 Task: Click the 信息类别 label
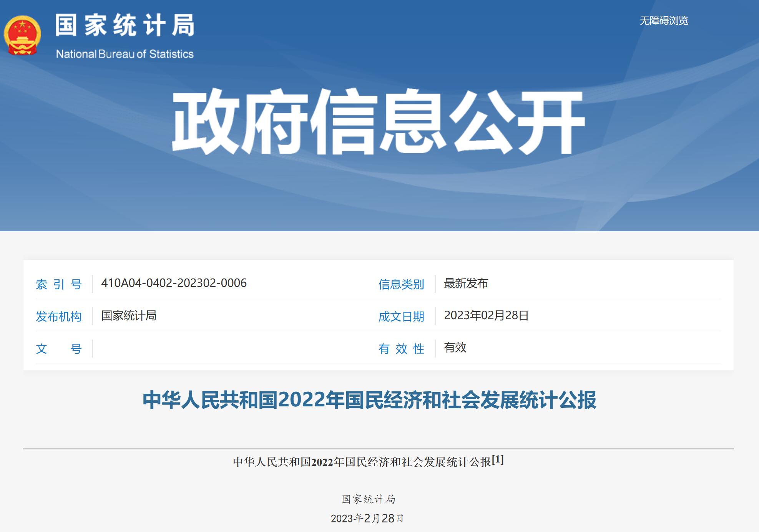[401, 284]
